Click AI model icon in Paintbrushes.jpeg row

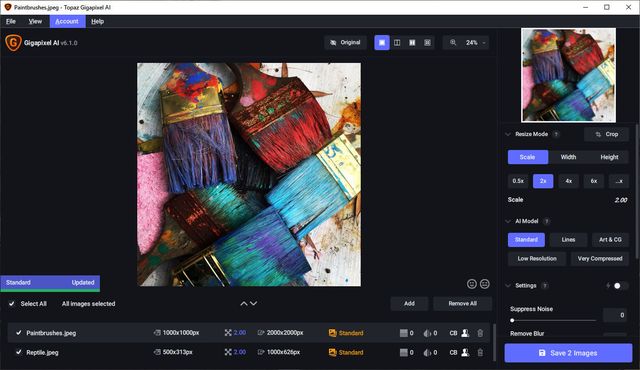[333, 333]
